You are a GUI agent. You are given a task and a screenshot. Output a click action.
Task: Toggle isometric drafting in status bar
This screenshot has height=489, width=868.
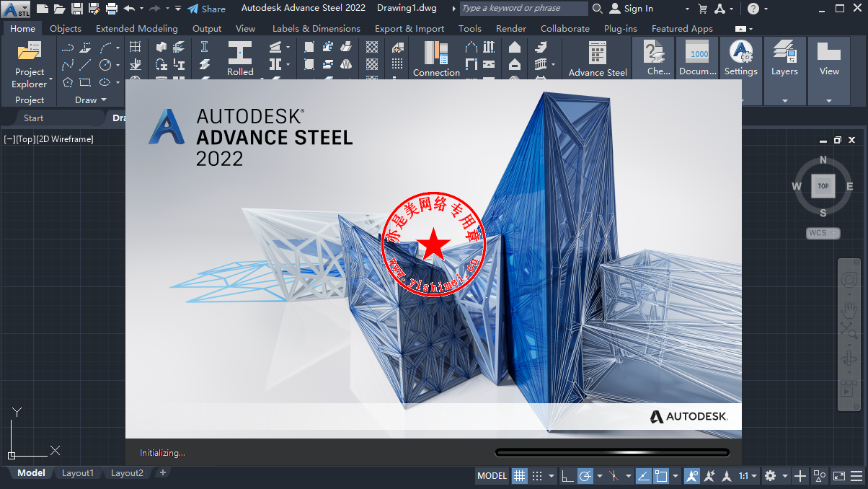[x=614, y=476]
